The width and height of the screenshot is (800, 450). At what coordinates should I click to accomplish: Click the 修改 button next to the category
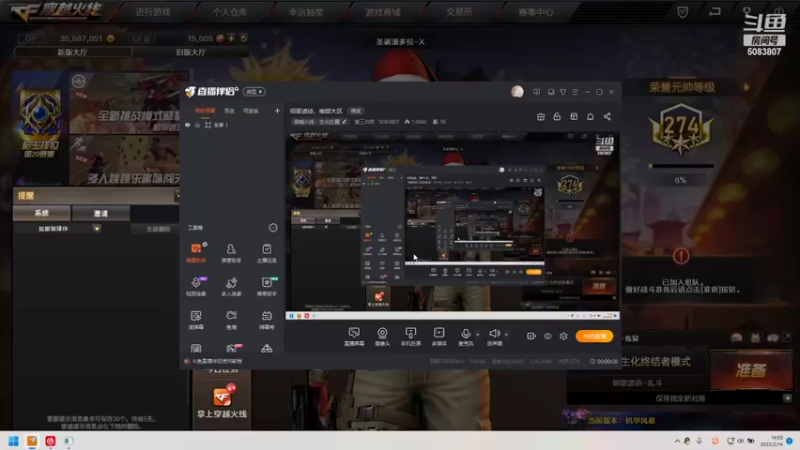pos(356,111)
